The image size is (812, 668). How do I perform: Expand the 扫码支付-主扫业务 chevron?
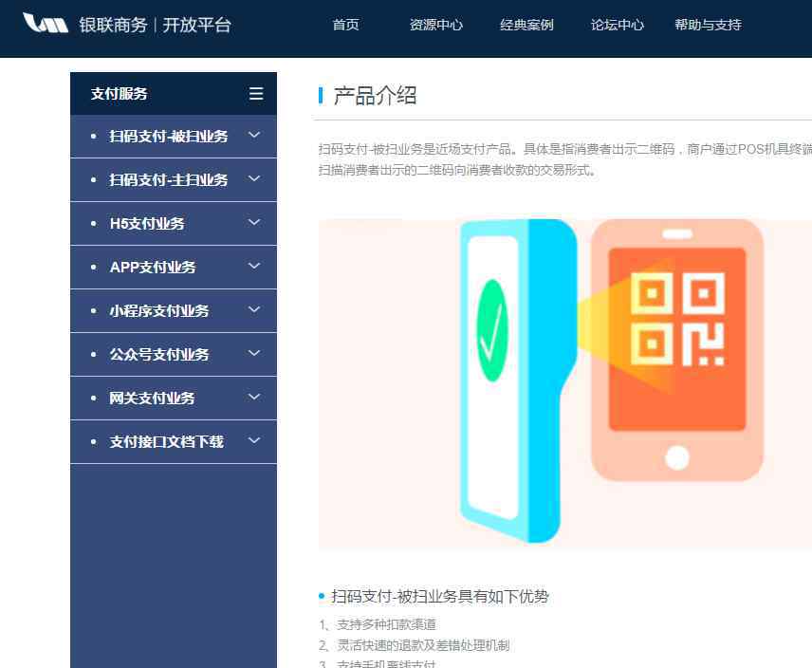coord(254,178)
